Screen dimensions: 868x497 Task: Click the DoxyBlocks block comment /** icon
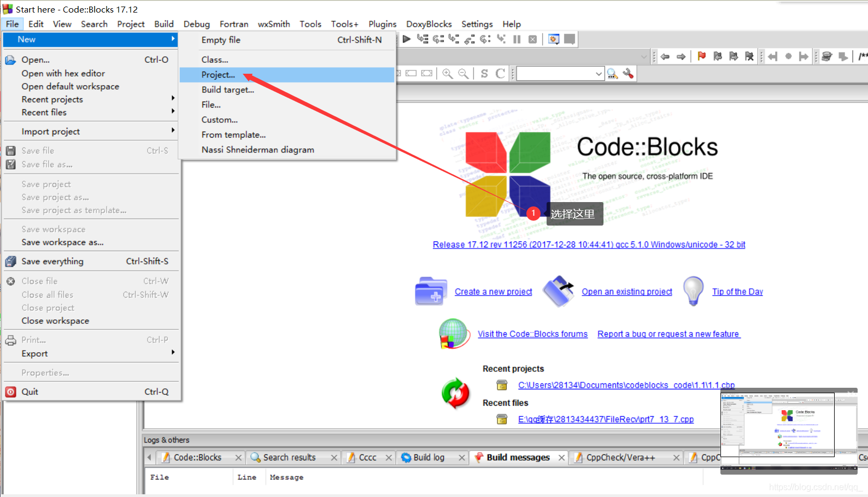863,56
